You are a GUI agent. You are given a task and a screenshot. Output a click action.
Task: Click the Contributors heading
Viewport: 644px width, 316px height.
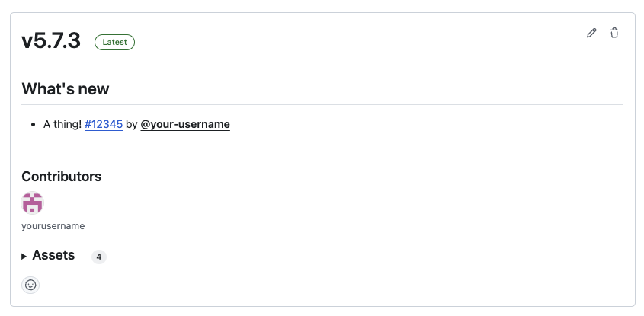point(62,177)
